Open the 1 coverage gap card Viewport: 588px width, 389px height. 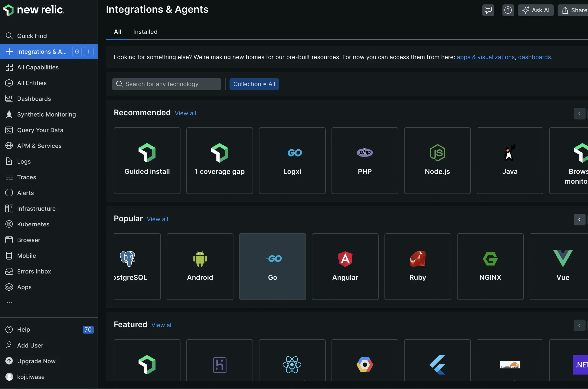[x=219, y=161]
